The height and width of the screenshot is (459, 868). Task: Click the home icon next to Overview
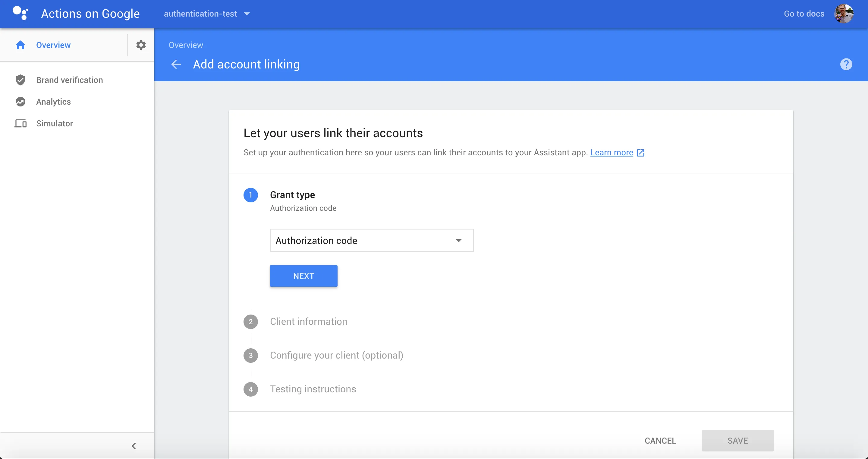[x=20, y=45]
